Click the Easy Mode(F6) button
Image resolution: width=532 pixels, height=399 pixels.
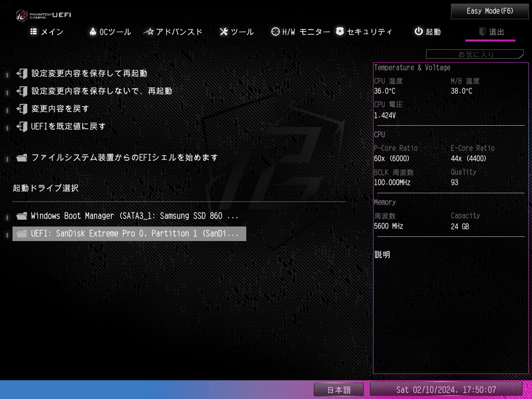tap(489, 11)
